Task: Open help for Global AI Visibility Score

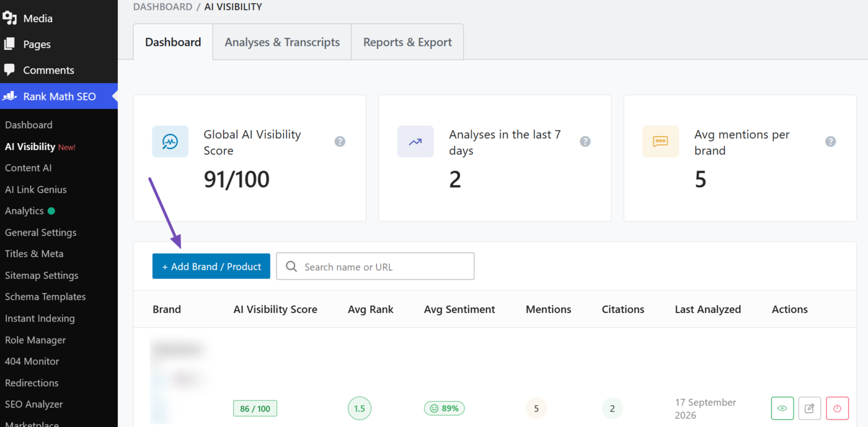Action: (340, 141)
